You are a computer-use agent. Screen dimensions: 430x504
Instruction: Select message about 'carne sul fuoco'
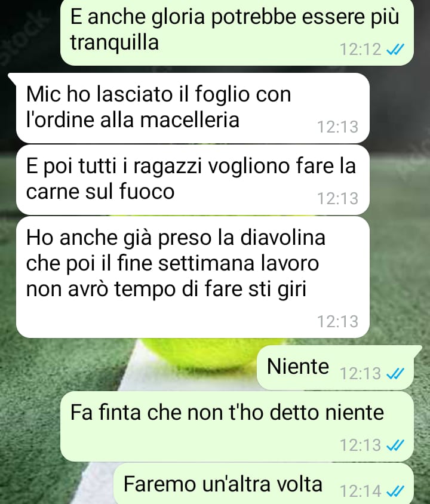coord(193,180)
